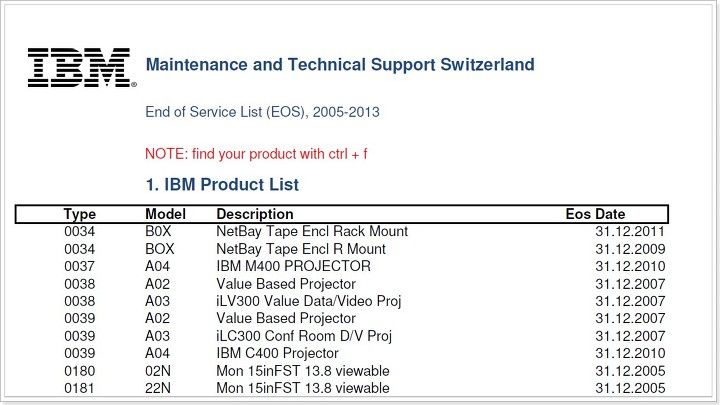Select the IBM Product List section heading

222,185
